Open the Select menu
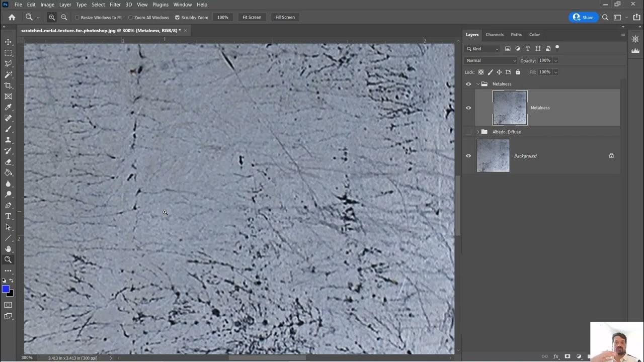The height and width of the screenshot is (362, 644). pyautogui.click(x=98, y=5)
